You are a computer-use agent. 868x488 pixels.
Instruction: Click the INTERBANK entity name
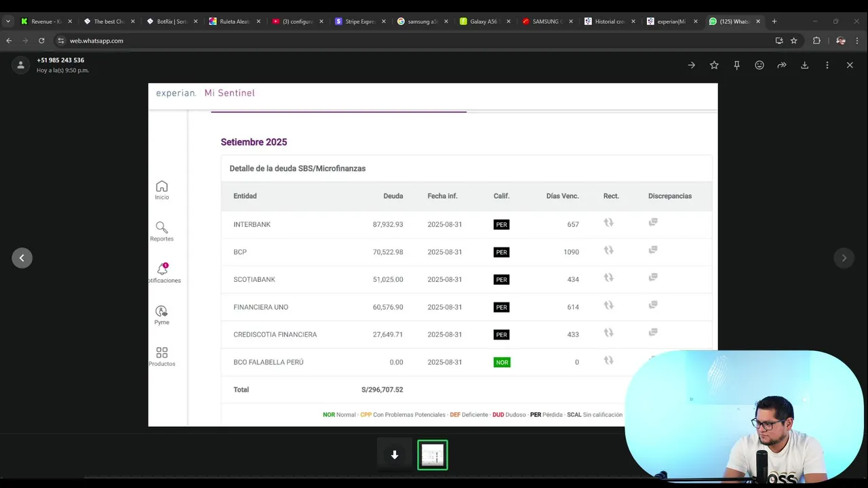252,224
